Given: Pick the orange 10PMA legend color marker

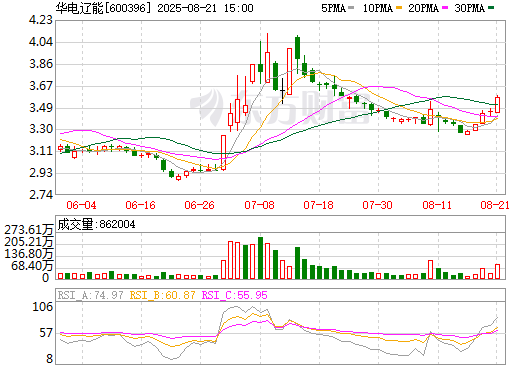Looking at the screenshot, I should [398, 8].
